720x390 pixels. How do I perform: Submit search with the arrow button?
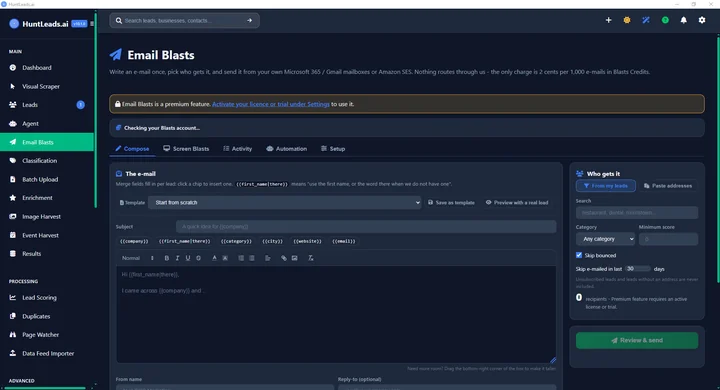249,21
